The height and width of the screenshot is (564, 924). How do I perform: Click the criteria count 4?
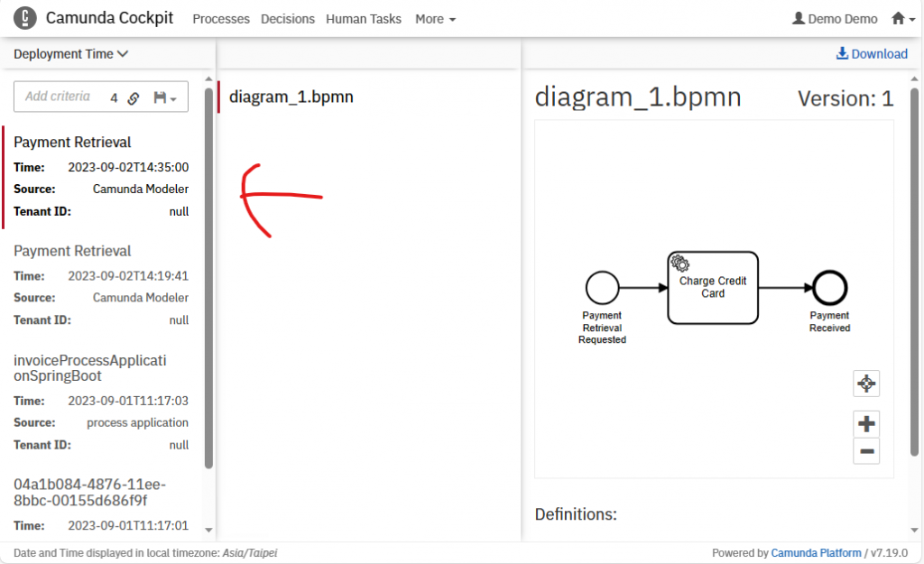[114, 97]
